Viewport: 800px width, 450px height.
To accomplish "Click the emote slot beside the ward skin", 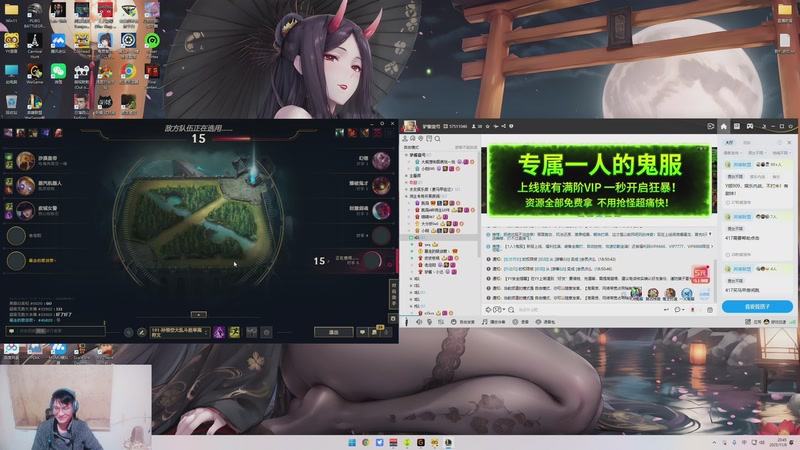I will click(x=266, y=333).
